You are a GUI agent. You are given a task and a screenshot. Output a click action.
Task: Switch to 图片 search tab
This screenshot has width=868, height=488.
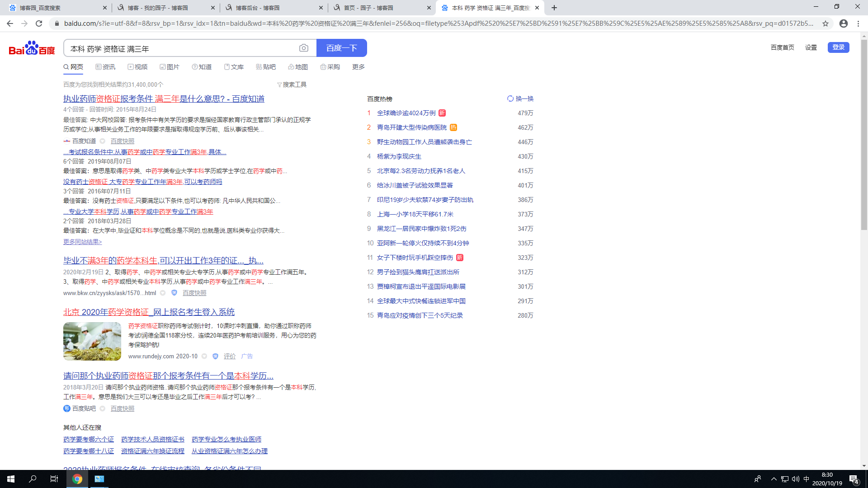pyautogui.click(x=170, y=67)
